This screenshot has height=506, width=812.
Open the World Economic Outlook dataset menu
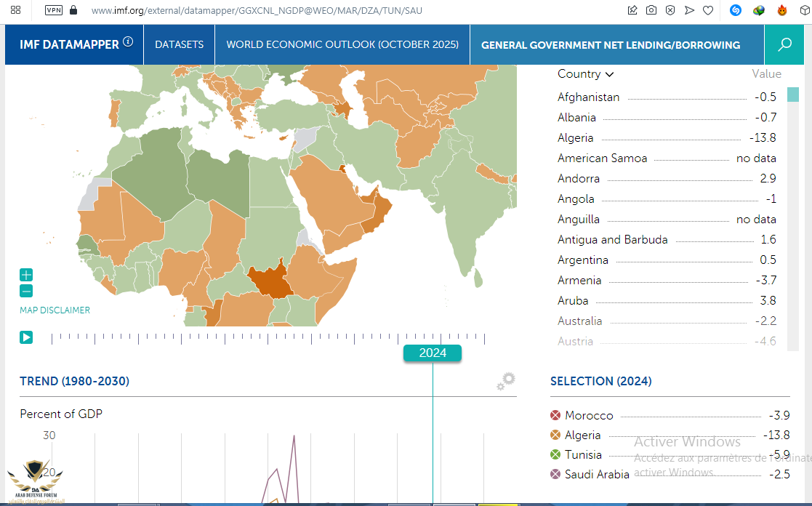tap(342, 45)
